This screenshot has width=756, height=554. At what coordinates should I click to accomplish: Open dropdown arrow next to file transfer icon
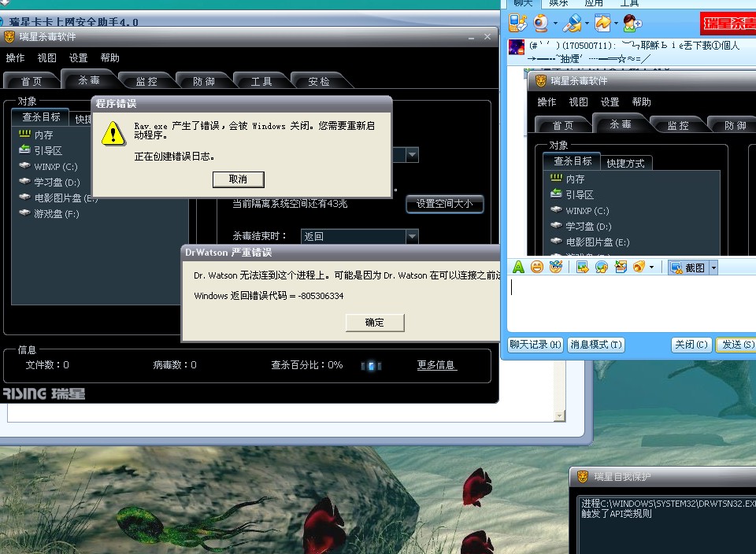click(x=587, y=24)
